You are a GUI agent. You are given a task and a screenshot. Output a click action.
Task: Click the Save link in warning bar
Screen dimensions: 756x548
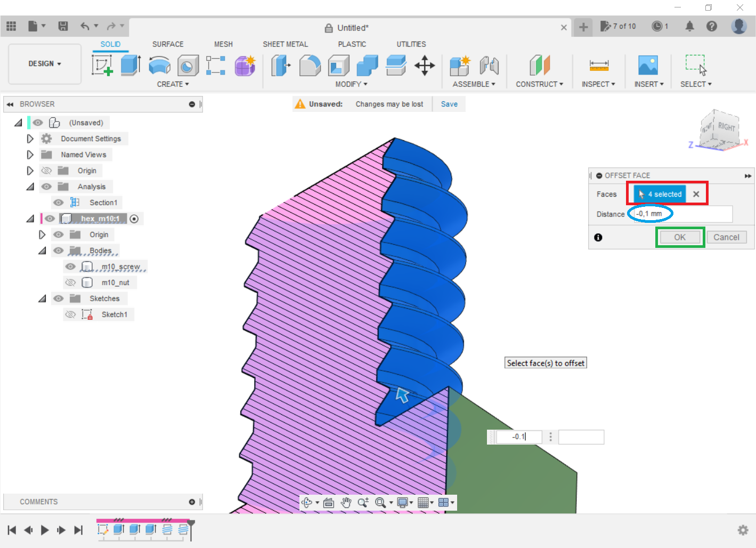tap(449, 104)
